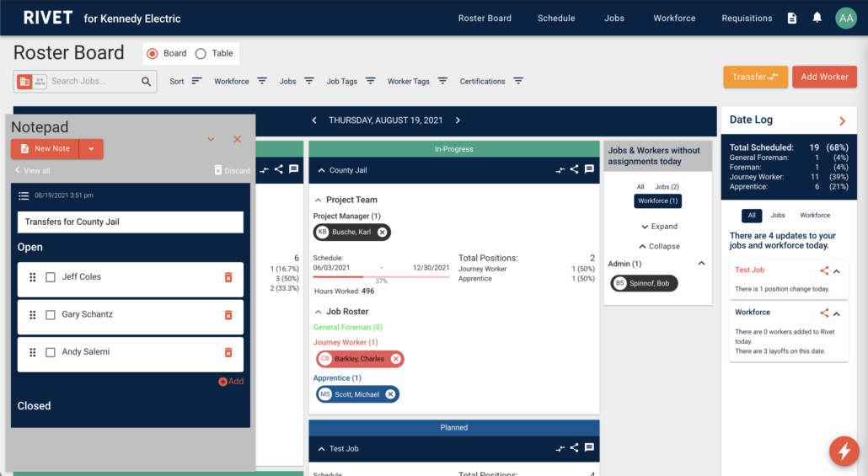Close the Notepad panel
This screenshot has height=476, width=868.
pyautogui.click(x=237, y=140)
